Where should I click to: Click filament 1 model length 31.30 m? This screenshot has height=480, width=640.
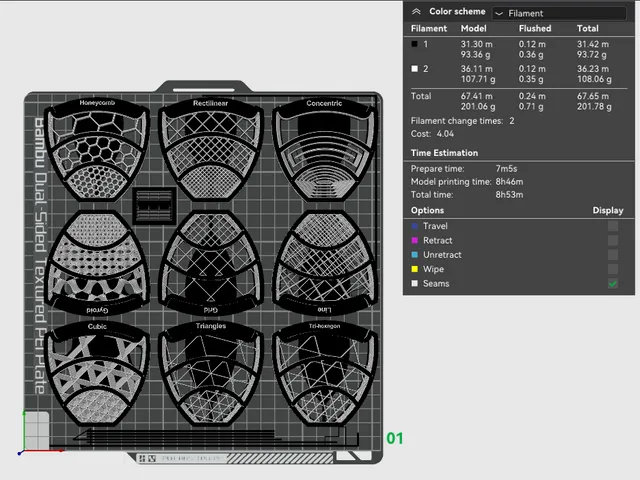point(476,44)
